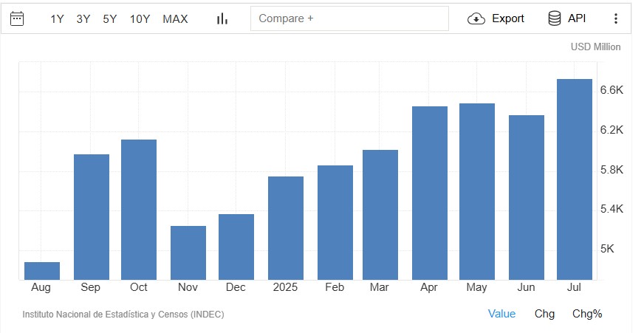Select the Value display mode

[502, 314]
